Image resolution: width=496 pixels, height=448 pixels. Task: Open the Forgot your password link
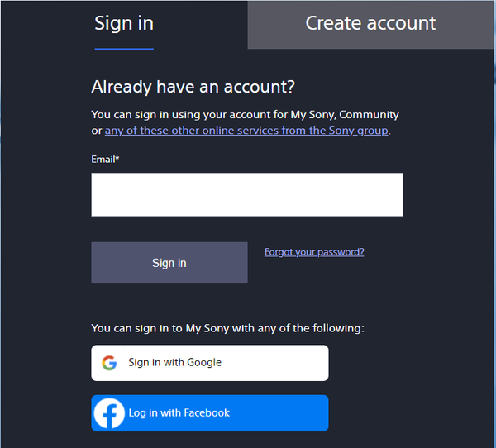pyautogui.click(x=314, y=252)
